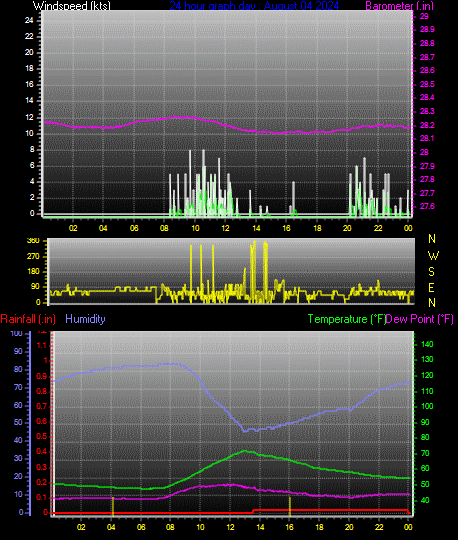The image size is (458, 540).
Task: Click the magenta barometer line peak
Action: tap(176, 117)
